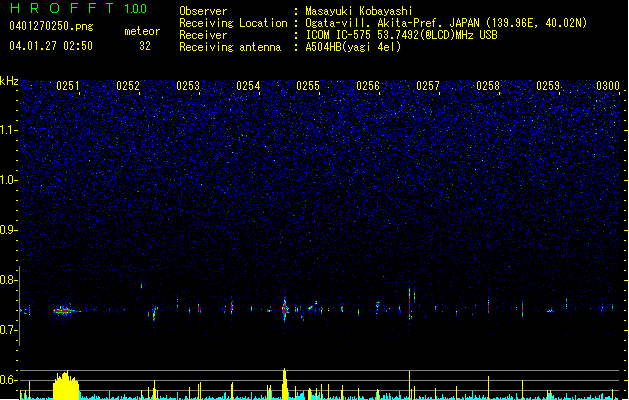Screen dimensions: 629x400
Task: Click the 0253 time axis marker
Action: coord(188,86)
